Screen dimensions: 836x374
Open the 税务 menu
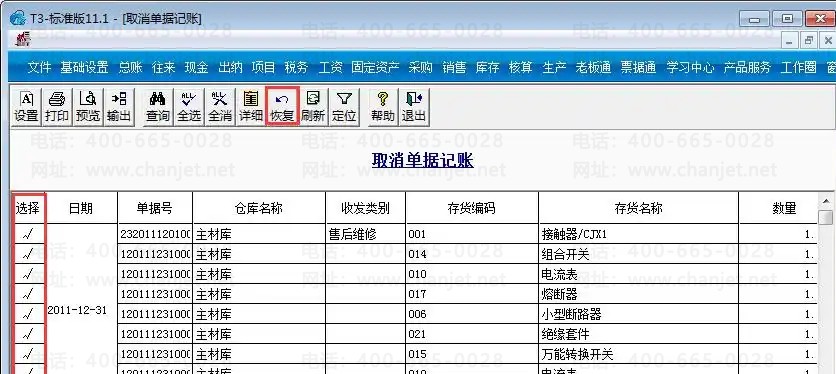296,67
